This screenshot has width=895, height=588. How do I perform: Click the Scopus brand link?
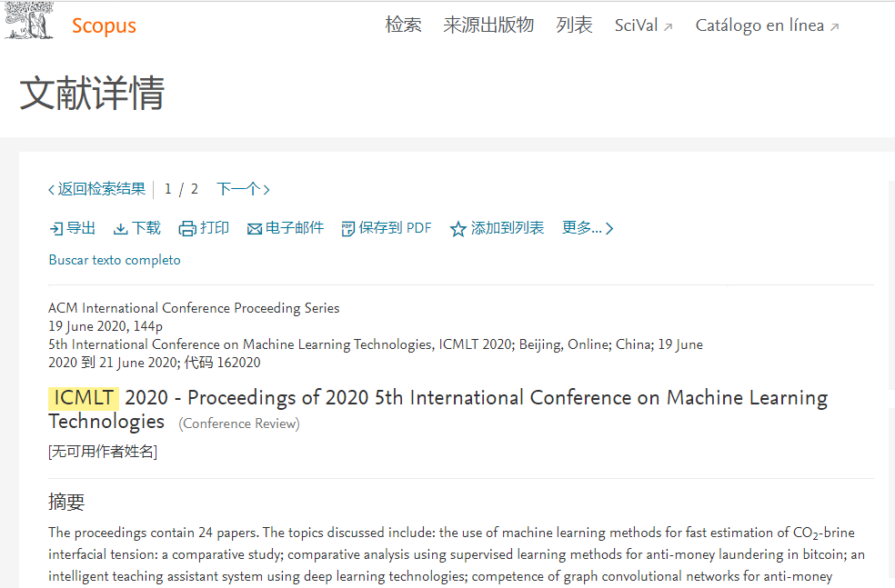click(104, 25)
